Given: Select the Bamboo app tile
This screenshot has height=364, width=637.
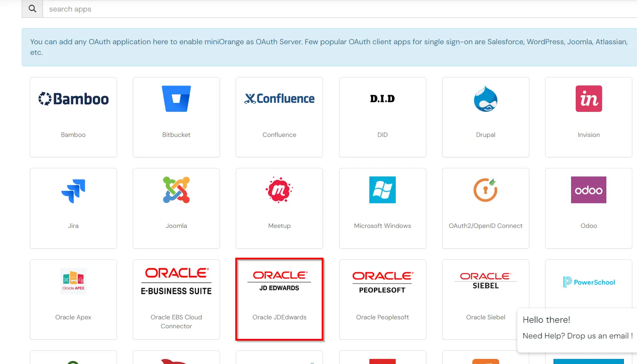Looking at the screenshot, I should [x=73, y=117].
